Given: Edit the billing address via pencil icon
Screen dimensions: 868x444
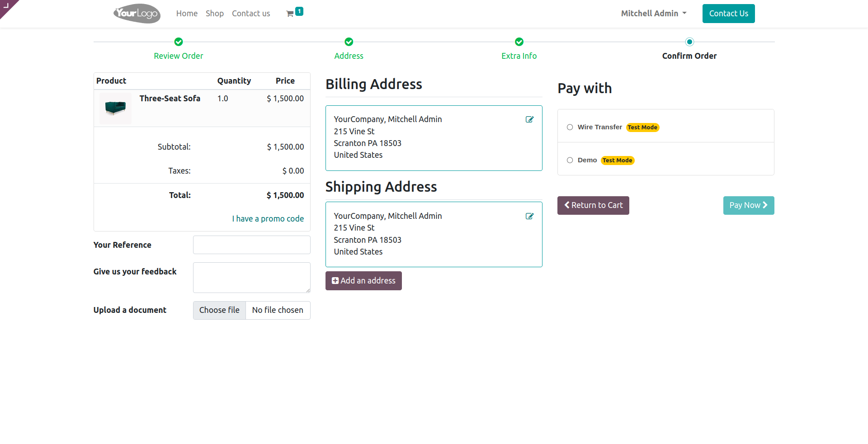Looking at the screenshot, I should 529,119.
